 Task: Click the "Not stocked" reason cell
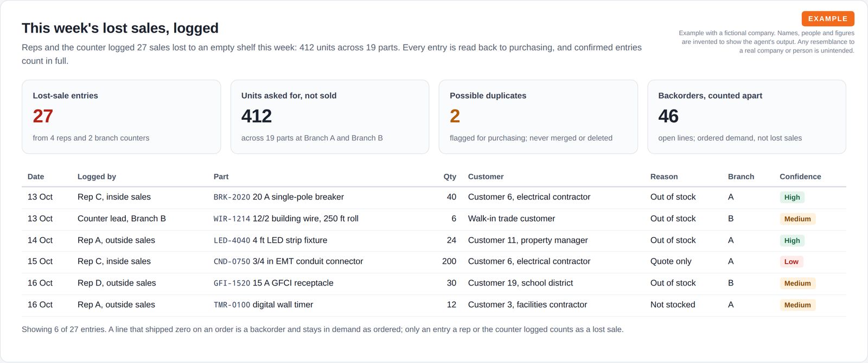point(673,304)
